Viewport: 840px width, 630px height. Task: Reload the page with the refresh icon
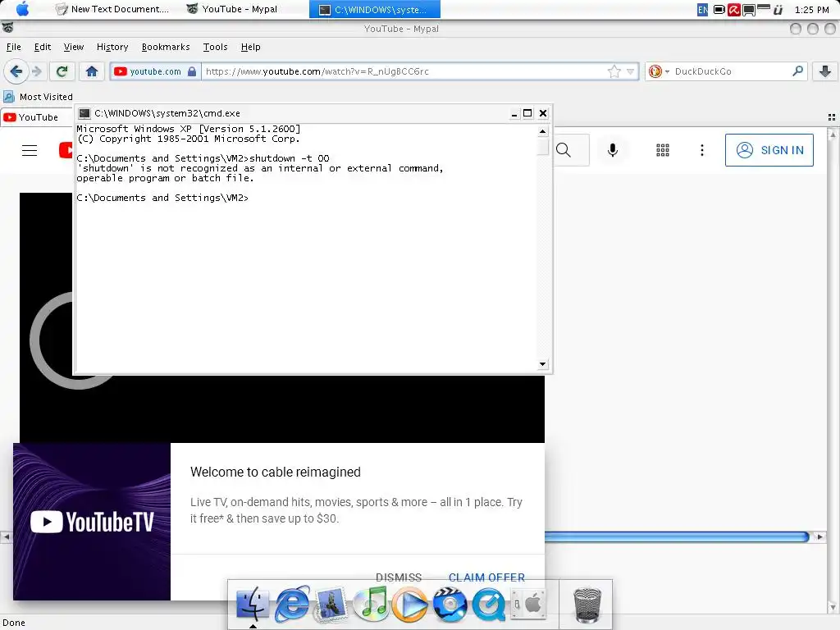(x=62, y=71)
